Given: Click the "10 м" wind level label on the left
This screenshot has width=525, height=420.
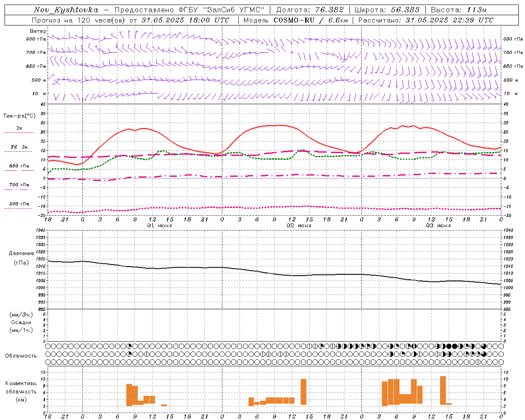Looking at the screenshot, I should (39, 94).
